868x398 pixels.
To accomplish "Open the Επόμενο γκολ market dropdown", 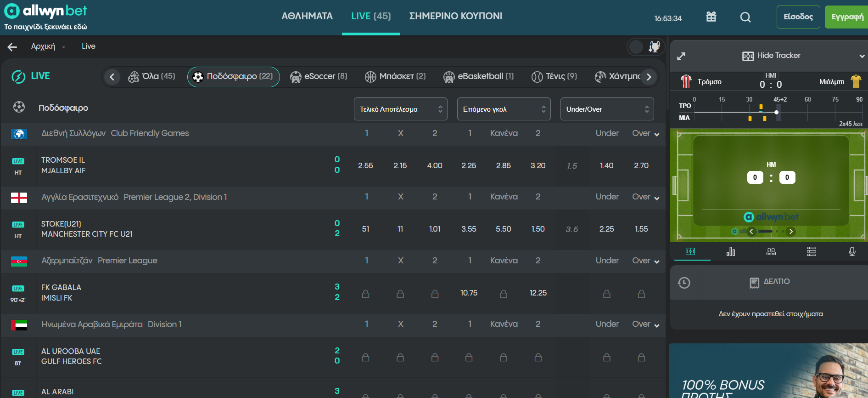I will tap(504, 109).
